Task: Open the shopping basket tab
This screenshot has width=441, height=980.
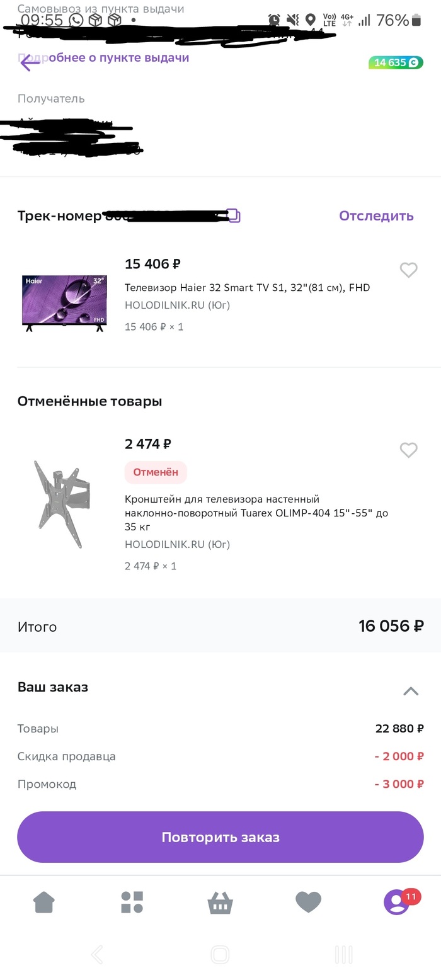Action: tap(220, 903)
